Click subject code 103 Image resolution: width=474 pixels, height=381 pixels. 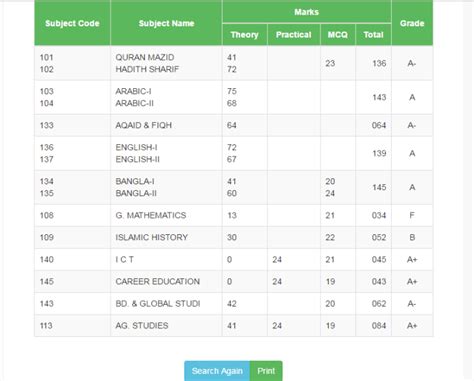(x=47, y=91)
